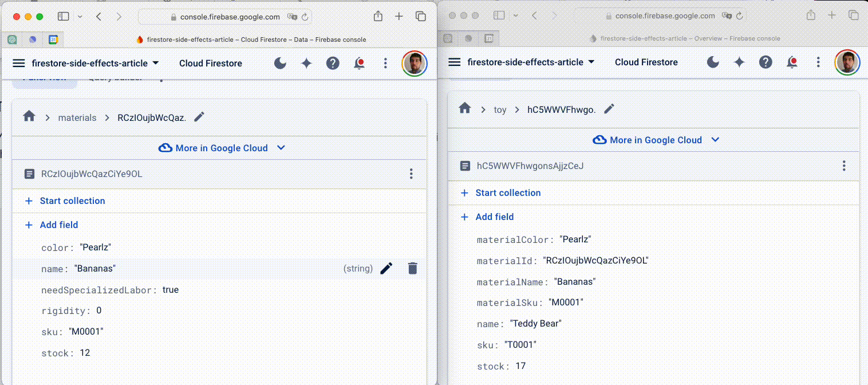This screenshot has height=385, width=868.
Task: Open help question mark in right window
Action: tap(766, 62)
